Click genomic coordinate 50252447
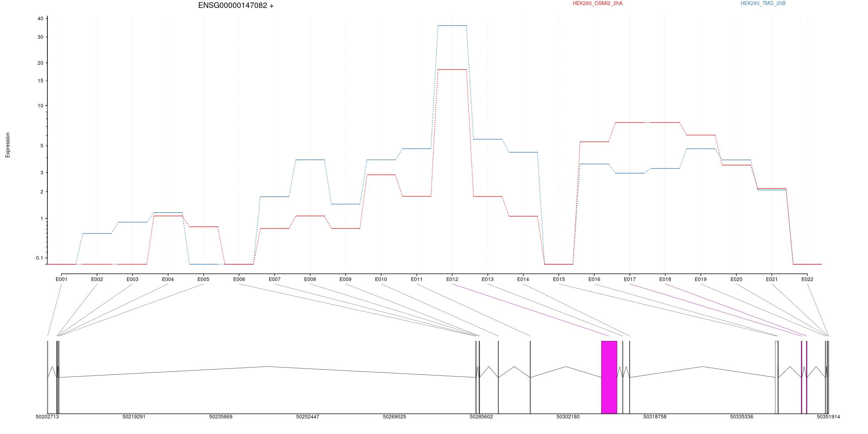Image resolution: width=868 pixels, height=434 pixels. (308, 417)
